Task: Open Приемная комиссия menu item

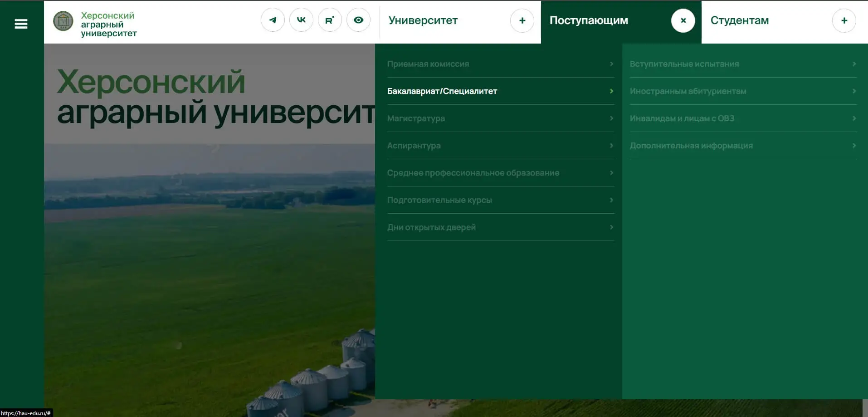Action: pos(428,64)
